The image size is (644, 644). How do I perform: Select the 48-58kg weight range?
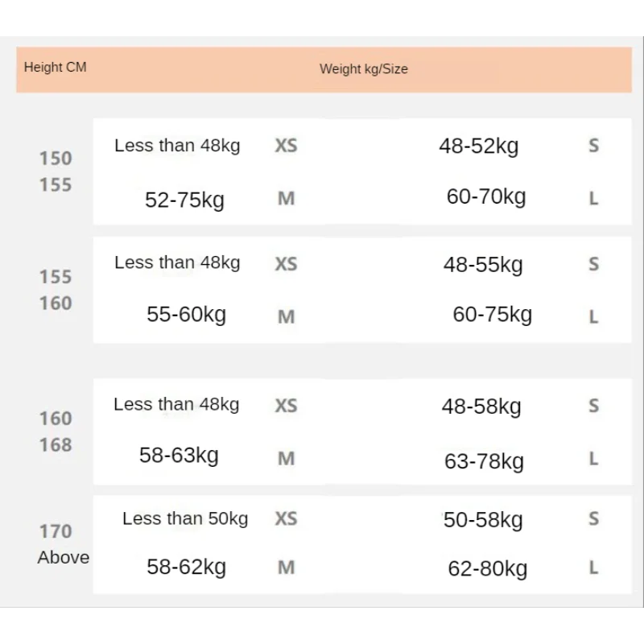pos(481,407)
